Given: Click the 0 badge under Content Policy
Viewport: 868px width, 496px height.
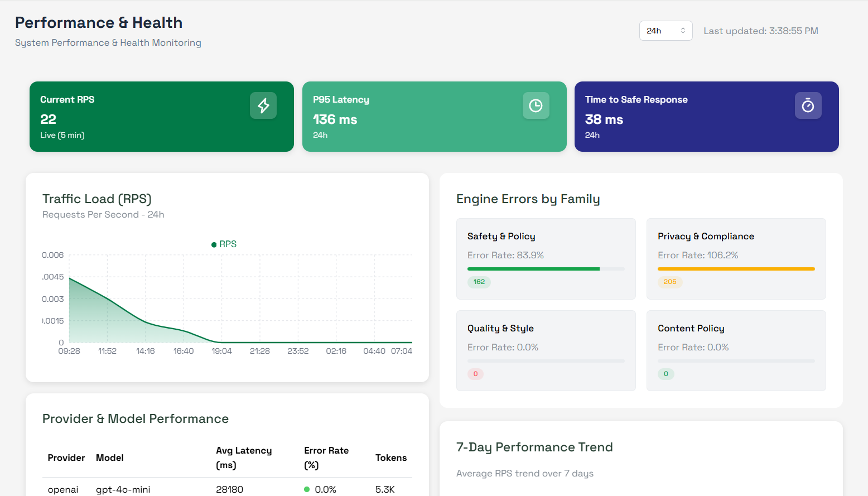Looking at the screenshot, I should (x=666, y=374).
